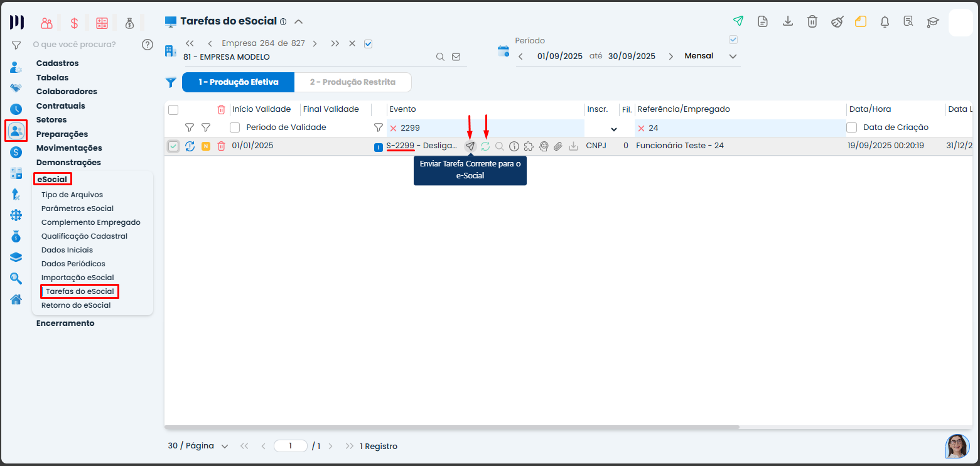Click the trash icon in top toolbar
Viewport: 980px width, 466px height.
click(812, 21)
